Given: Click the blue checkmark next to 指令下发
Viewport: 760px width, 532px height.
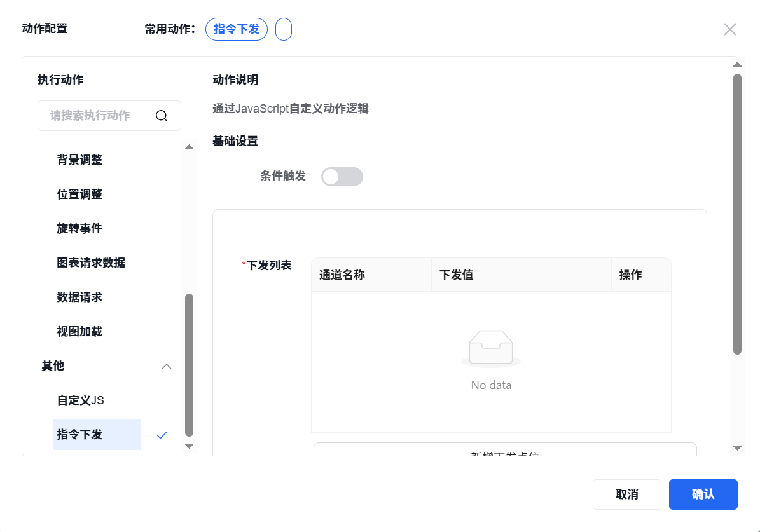Looking at the screenshot, I should coord(162,435).
